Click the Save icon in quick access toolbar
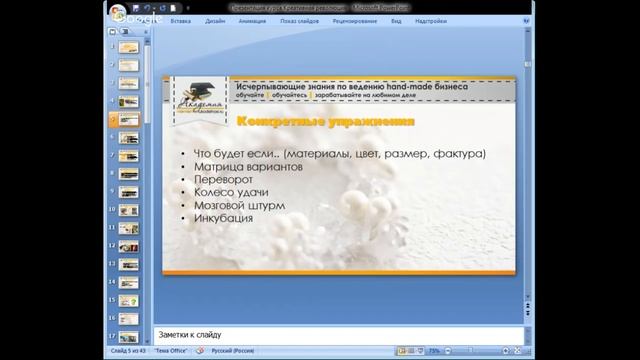Screen dimensions: 640x360 (136, 8)
